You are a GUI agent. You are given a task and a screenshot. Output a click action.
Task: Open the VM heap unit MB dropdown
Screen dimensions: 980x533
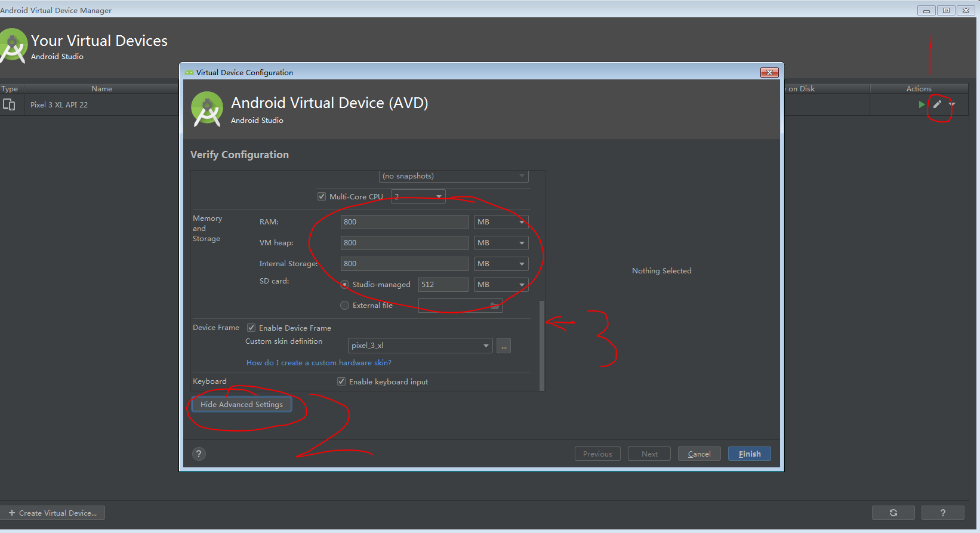pos(501,243)
